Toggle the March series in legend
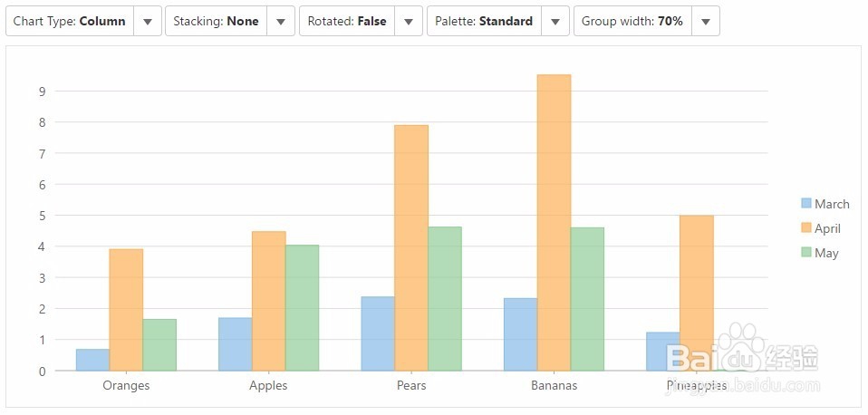Screen dimensions: 868x415 832,205
